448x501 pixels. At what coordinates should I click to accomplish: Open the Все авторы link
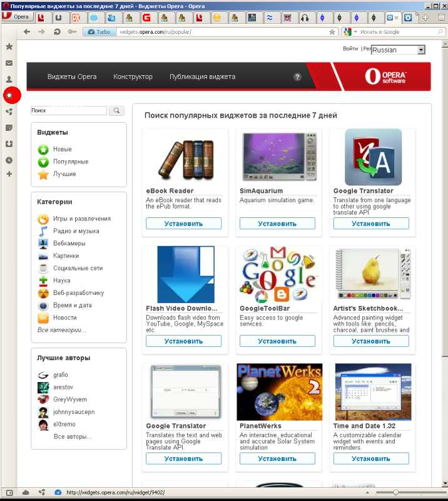point(73,436)
